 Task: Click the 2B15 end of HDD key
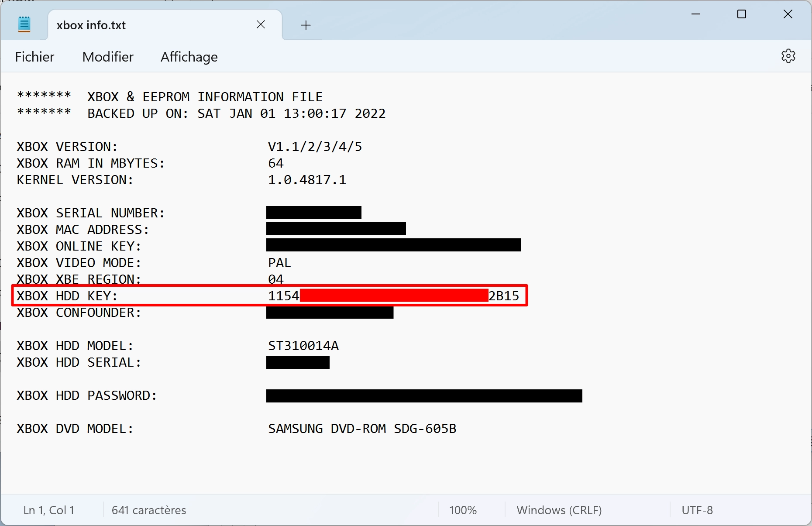pos(504,296)
